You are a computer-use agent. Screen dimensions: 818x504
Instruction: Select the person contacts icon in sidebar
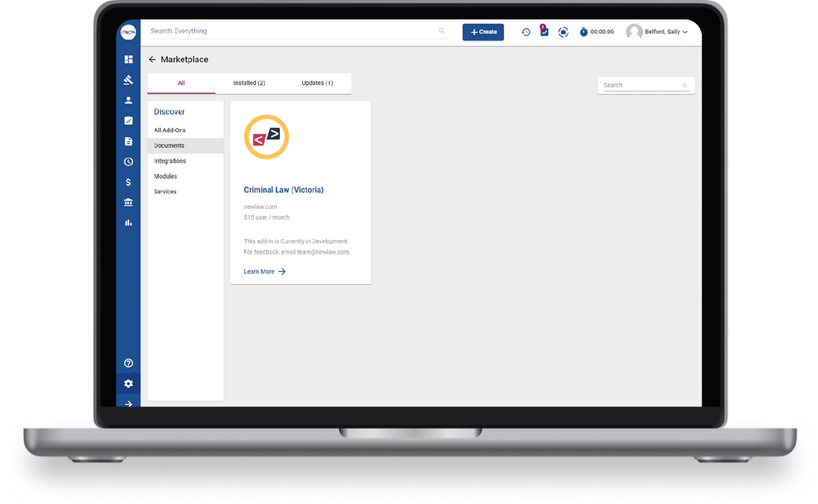click(128, 101)
